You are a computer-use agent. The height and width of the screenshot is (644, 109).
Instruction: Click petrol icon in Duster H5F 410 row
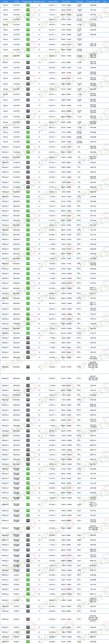pyautogui.click(x=28, y=19)
